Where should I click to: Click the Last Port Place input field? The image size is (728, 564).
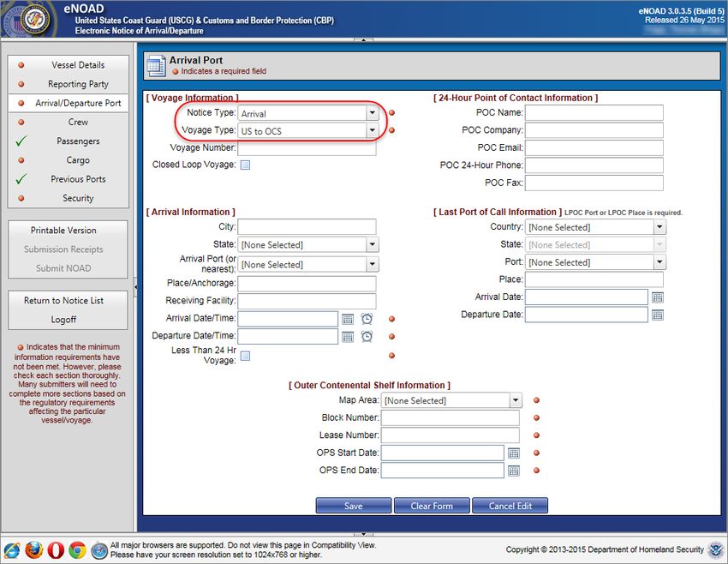[594, 279]
